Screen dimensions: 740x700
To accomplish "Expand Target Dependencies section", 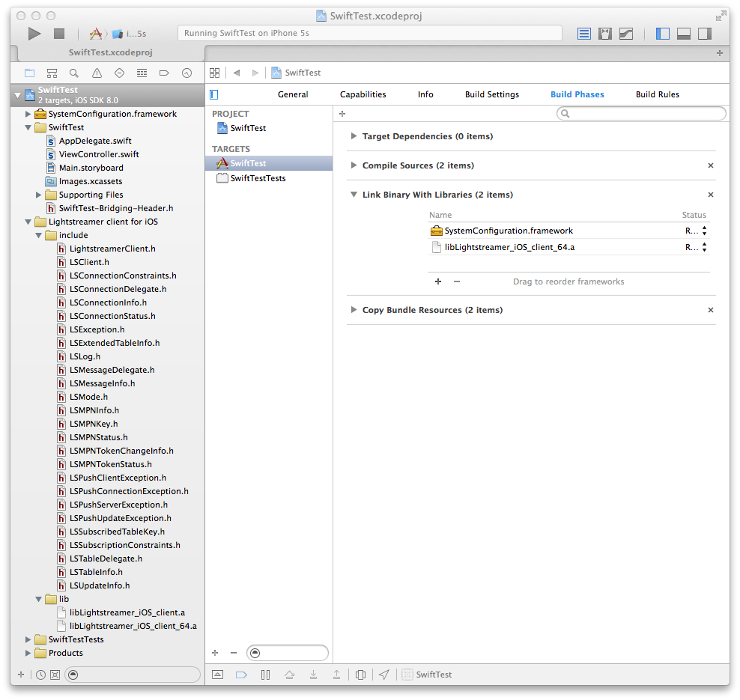I will [x=354, y=136].
